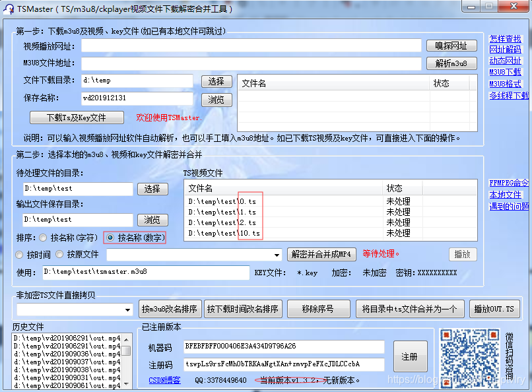Image resolution: width=532 pixels, height=392 pixels.
Task: Open the 怎样查找 help link
Action: click(505, 39)
